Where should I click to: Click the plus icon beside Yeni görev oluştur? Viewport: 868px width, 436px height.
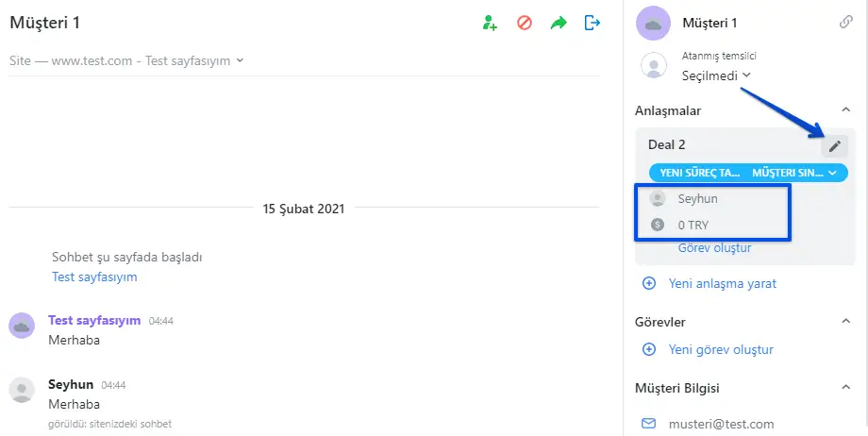pos(649,349)
